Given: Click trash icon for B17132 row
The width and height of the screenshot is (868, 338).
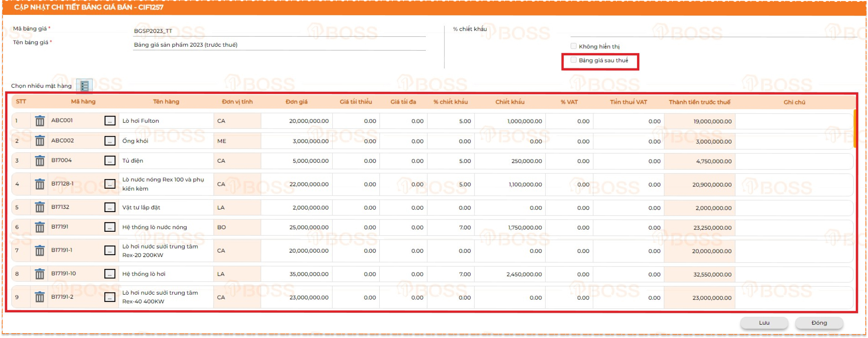Looking at the screenshot, I should click(40, 207).
